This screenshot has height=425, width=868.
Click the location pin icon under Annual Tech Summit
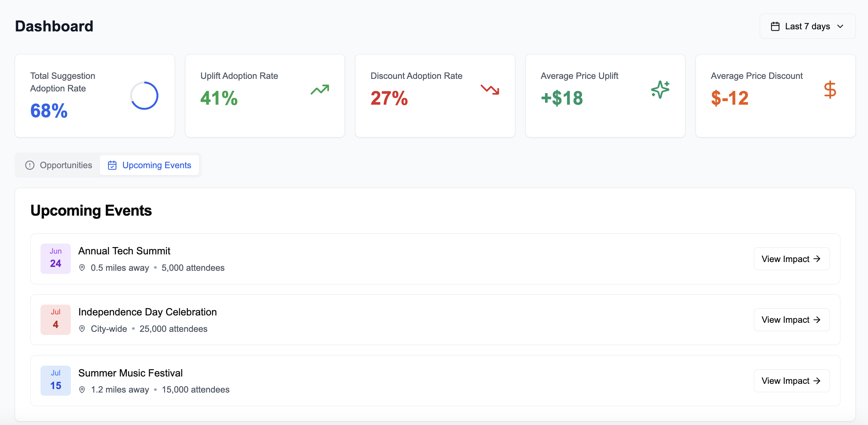click(82, 268)
